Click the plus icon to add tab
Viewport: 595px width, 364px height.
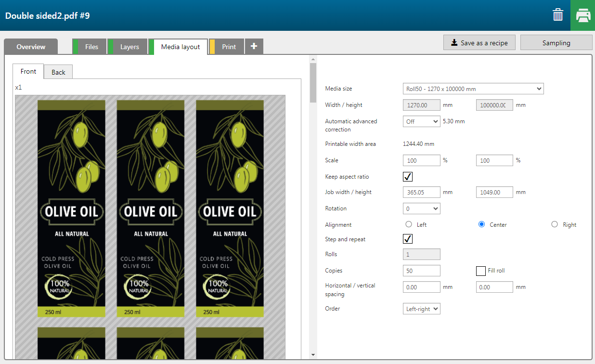point(254,47)
